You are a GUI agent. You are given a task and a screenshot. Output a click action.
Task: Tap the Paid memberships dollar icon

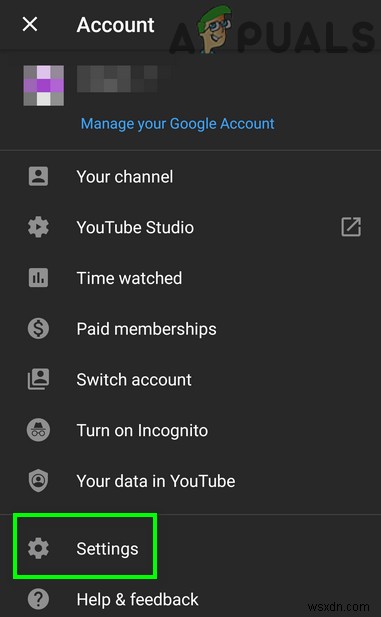click(x=38, y=329)
